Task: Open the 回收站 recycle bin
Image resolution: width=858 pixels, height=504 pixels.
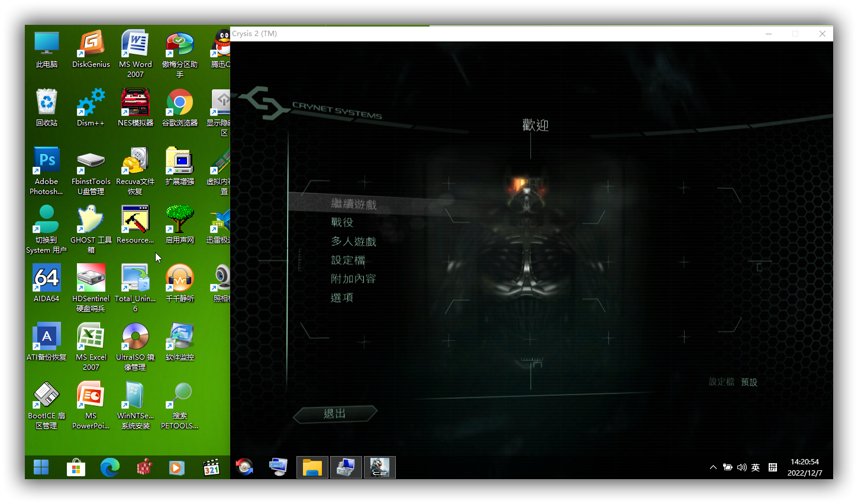Action: point(47,108)
